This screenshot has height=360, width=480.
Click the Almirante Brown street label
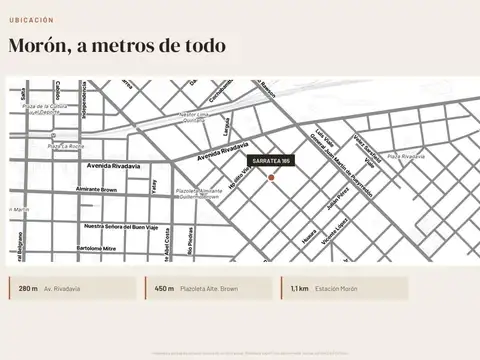point(96,189)
